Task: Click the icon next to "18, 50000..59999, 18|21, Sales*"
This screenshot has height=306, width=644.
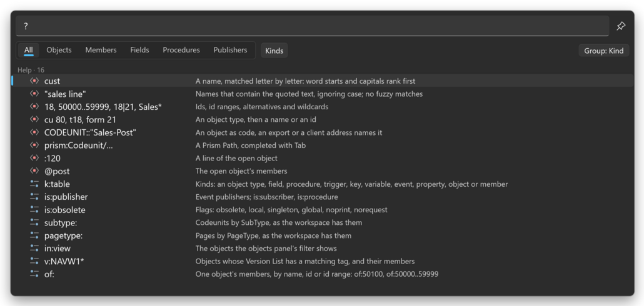Action: point(34,107)
